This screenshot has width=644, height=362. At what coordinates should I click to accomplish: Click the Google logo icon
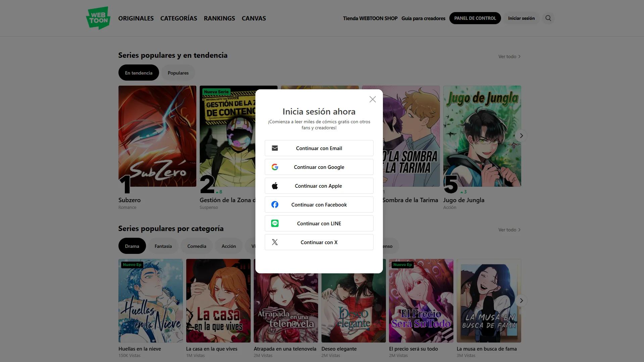(275, 167)
